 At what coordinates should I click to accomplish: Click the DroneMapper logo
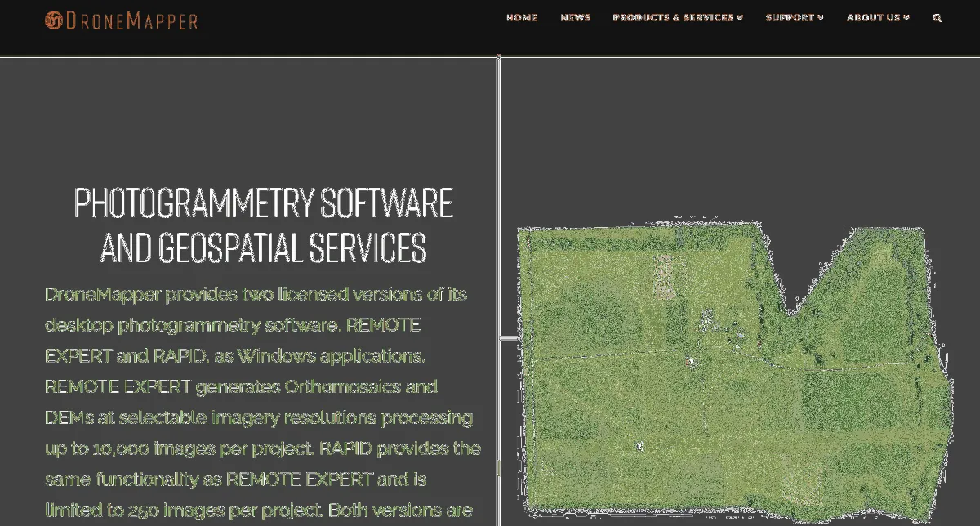pos(122,20)
